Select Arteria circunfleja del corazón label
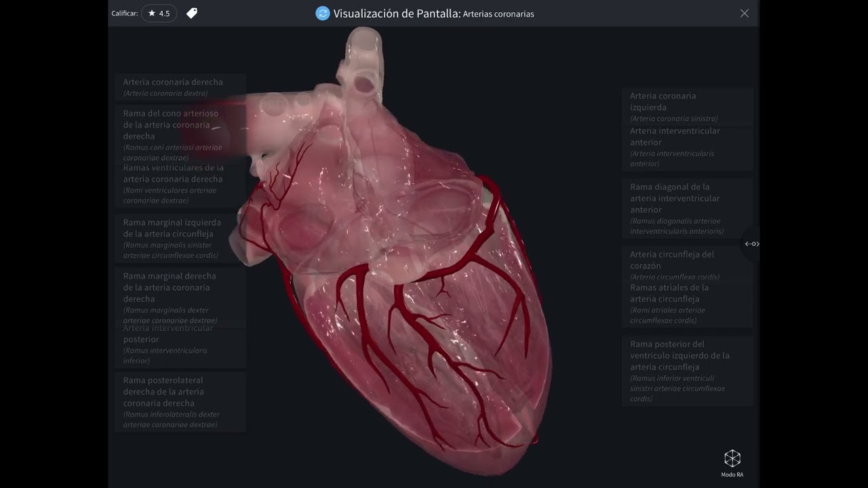Image resolution: width=868 pixels, height=488 pixels. (687, 265)
